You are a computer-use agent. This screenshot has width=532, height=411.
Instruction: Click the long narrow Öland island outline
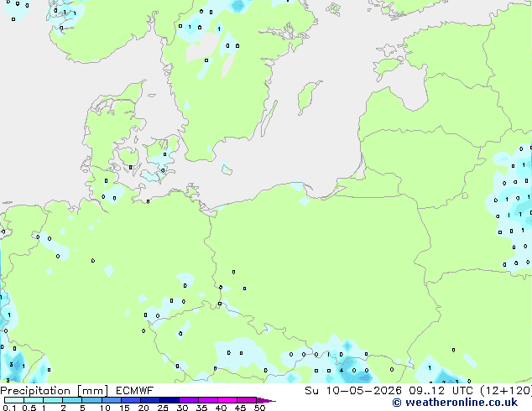click(269, 118)
